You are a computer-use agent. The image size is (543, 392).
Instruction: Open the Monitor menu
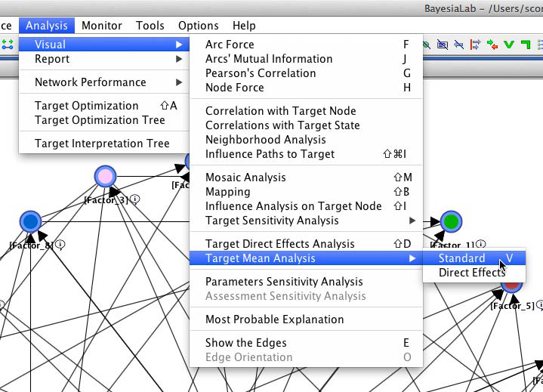[102, 25]
